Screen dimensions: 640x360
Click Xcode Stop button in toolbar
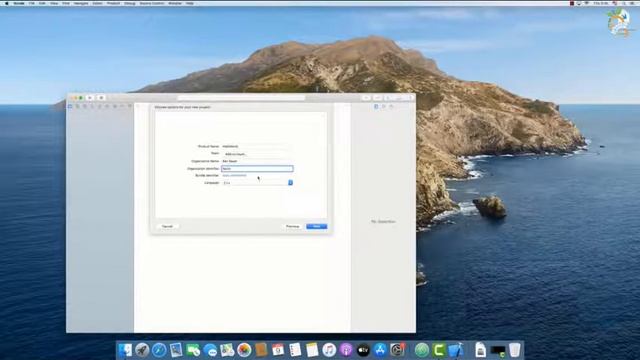pyautogui.click(x=101, y=98)
